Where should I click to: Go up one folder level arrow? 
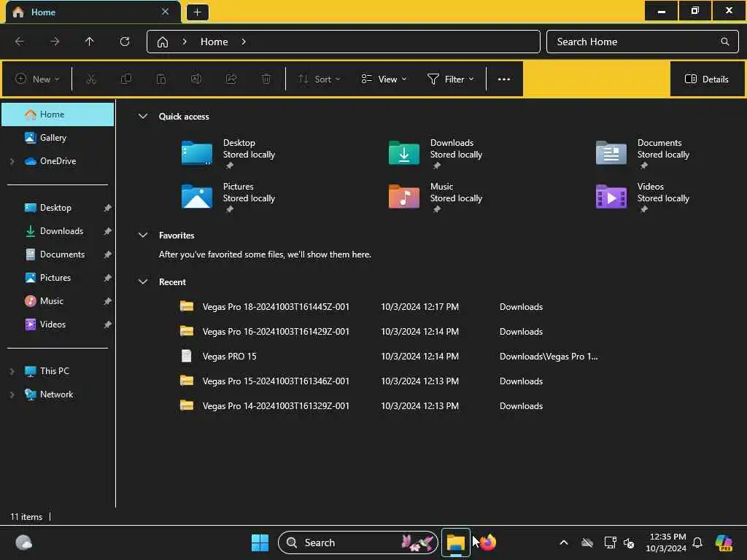90,42
